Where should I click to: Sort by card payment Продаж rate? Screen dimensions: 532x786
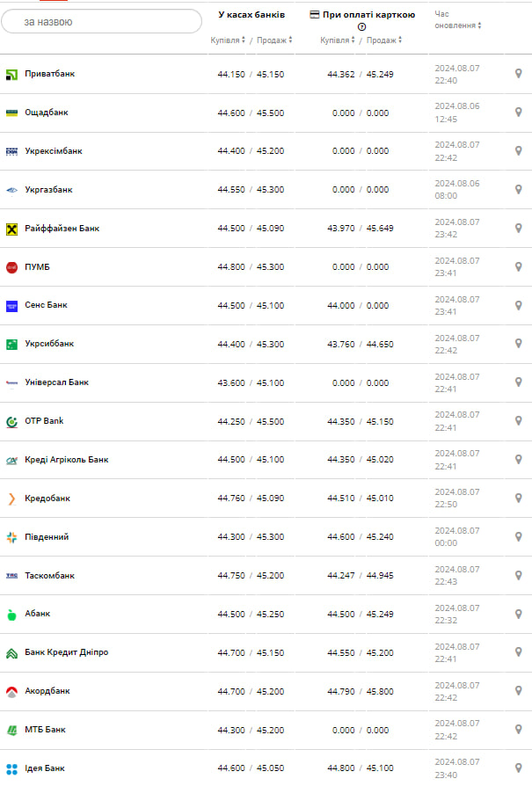pyautogui.click(x=384, y=40)
